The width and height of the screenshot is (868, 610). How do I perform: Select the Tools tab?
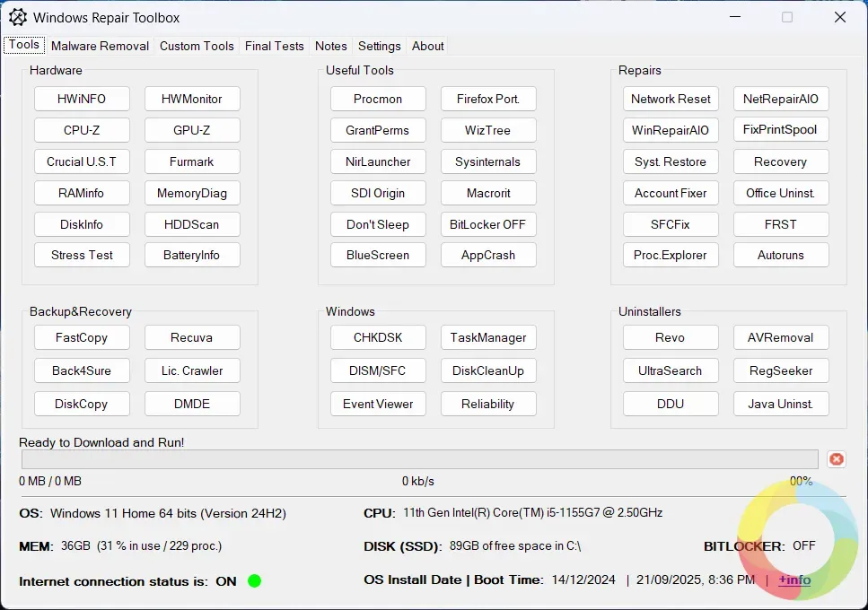(24, 45)
